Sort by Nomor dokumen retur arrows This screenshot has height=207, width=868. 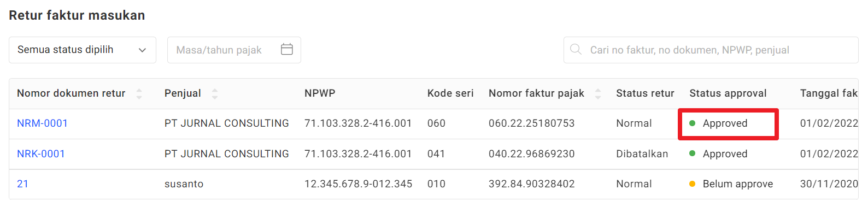click(x=139, y=93)
